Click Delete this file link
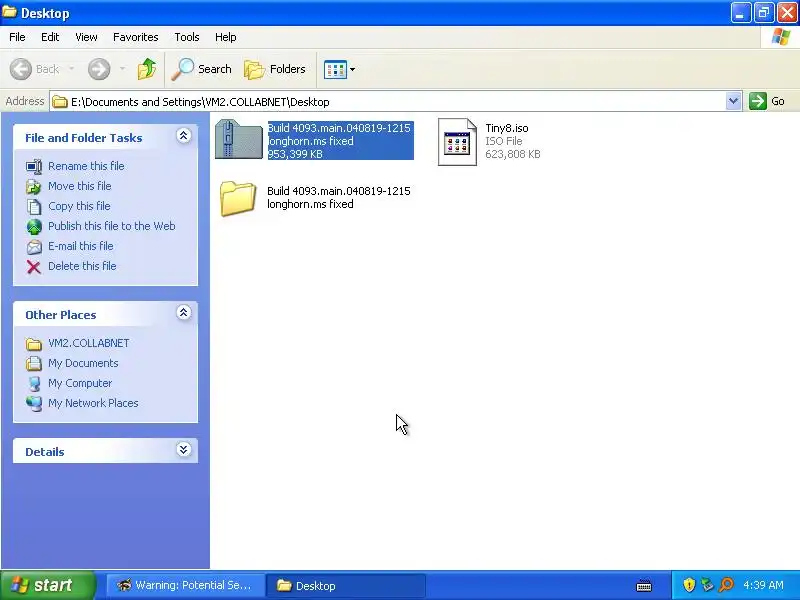The width and height of the screenshot is (800, 600). [x=82, y=266]
